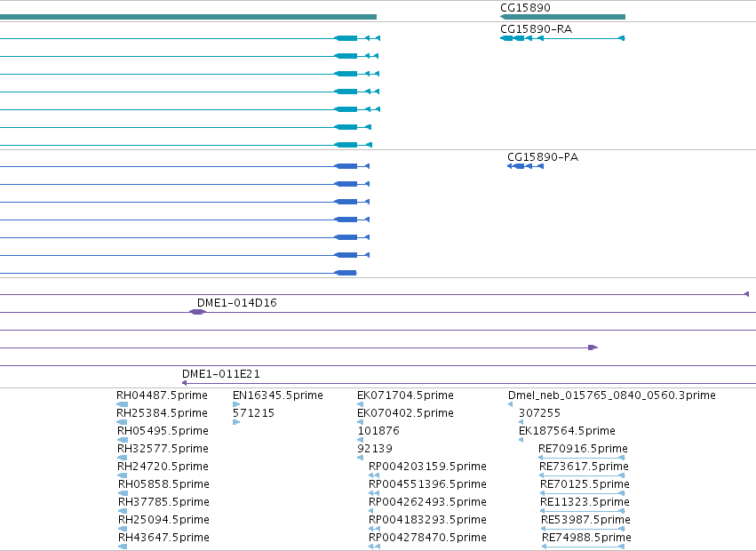Open the RP004551396.5prime EST feature
Screen dimensions: 756x551
tap(374, 493)
